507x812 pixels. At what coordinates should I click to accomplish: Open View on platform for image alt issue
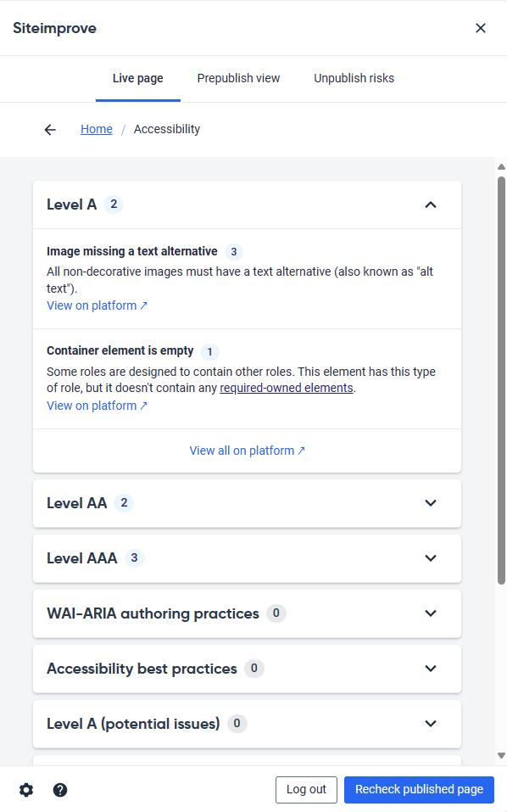pos(97,305)
